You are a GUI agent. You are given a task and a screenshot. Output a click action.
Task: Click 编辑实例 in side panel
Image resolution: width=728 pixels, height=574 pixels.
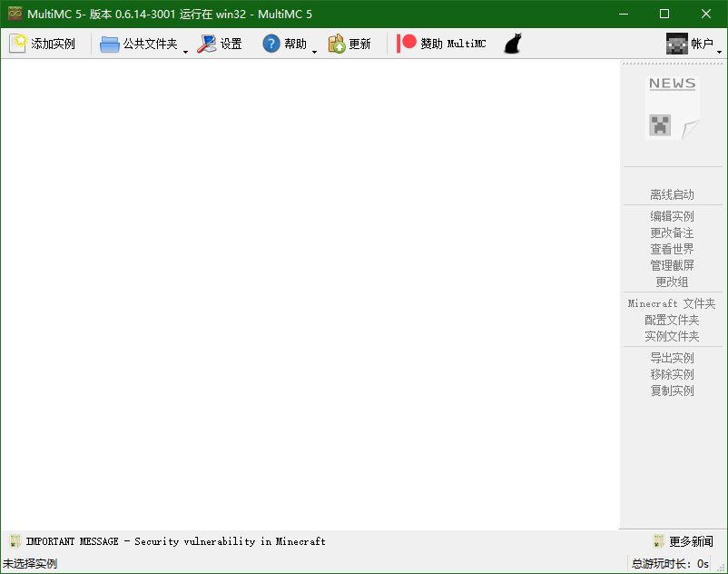(x=672, y=216)
